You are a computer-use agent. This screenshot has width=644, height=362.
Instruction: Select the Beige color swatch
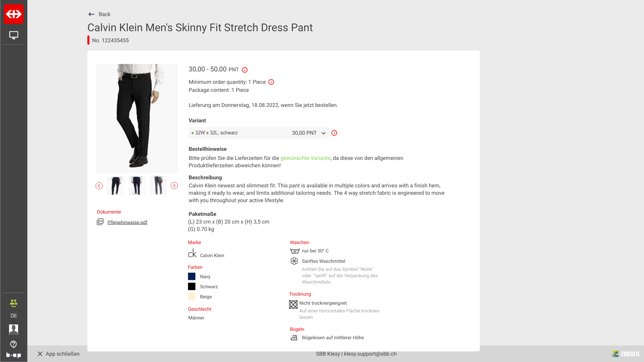192,297
